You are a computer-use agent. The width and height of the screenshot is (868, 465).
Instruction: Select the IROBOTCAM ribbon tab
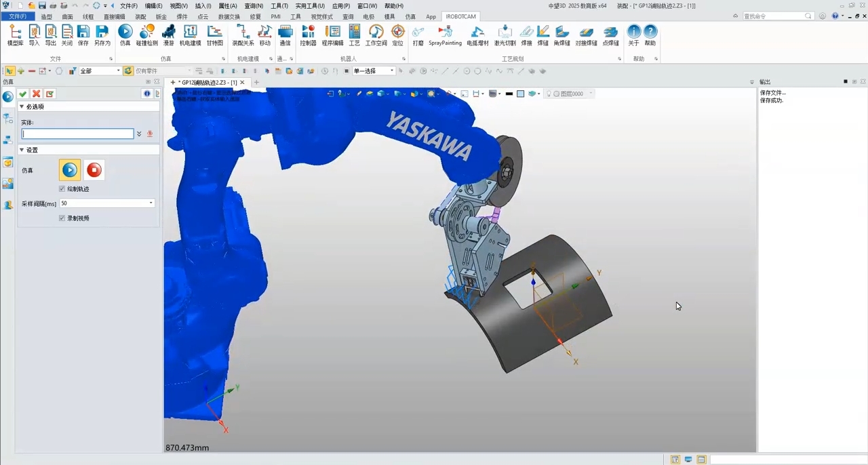(x=461, y=16)
